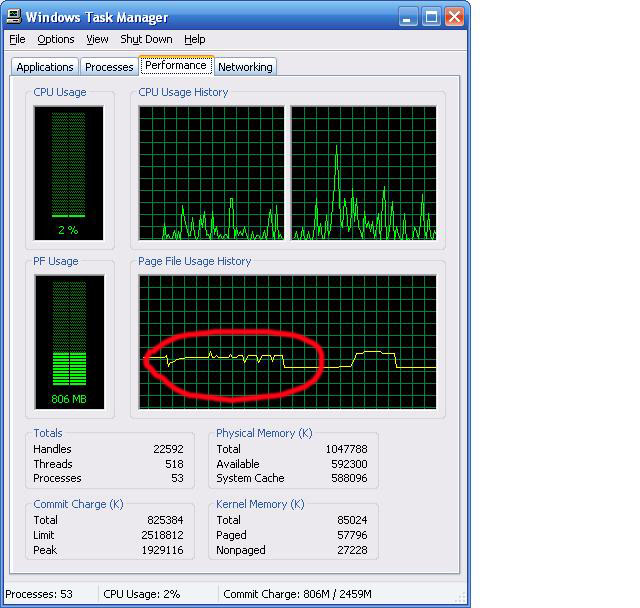The height and width of the screenshot is (608, 640).
Task: Maximize the Task Manager window
Action: (431, 17)
